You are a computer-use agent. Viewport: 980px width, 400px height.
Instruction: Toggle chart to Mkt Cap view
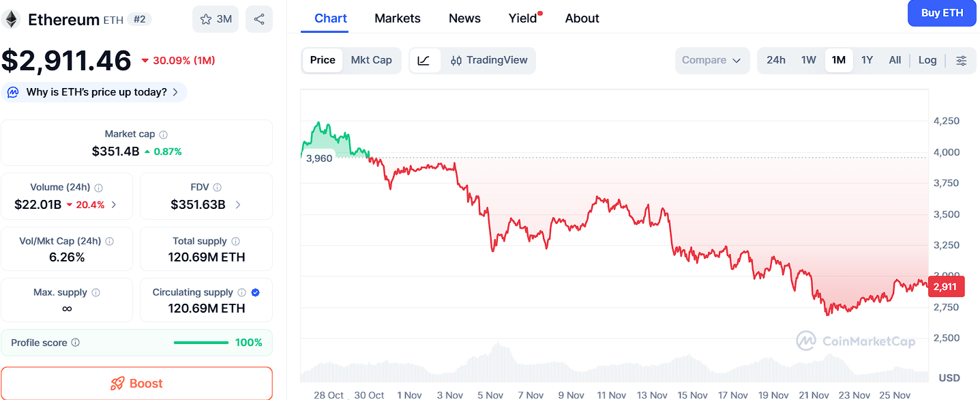coord(371,60)
